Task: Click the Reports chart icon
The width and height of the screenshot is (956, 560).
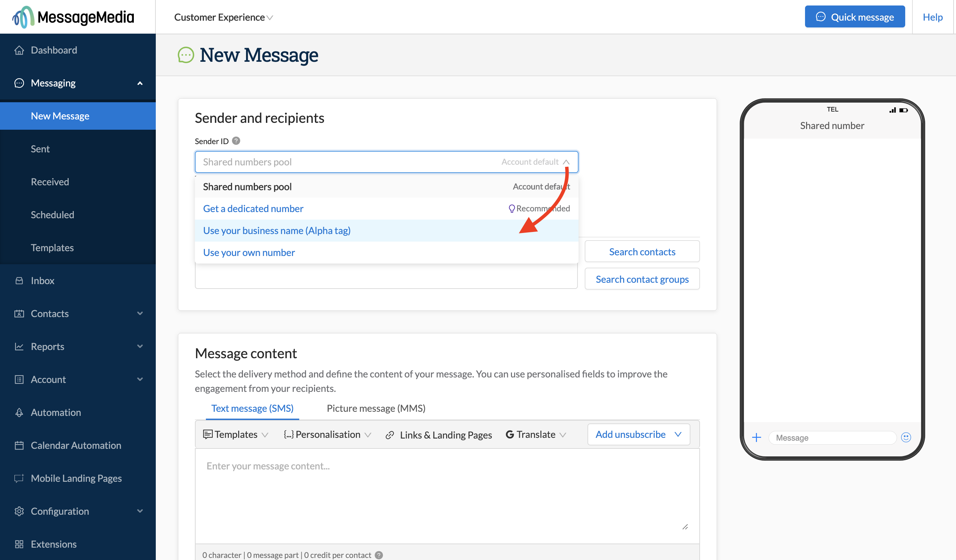Action: (x=19, y=346)
